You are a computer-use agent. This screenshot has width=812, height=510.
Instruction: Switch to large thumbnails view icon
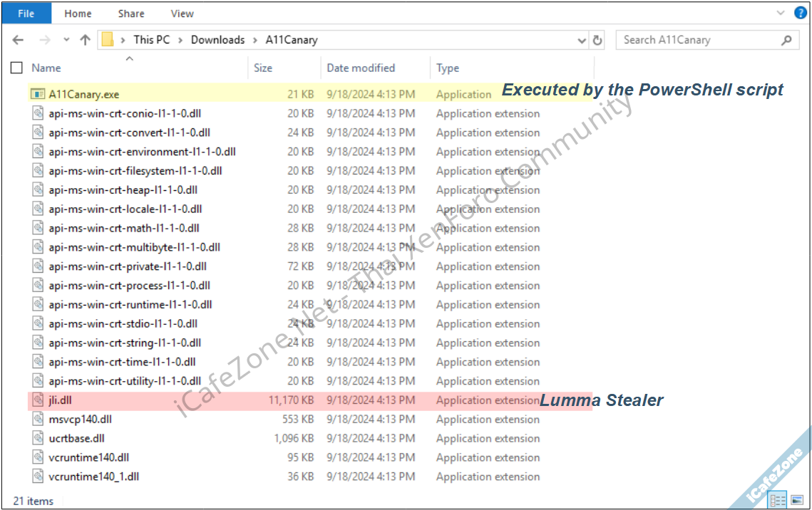click(x=797, y=500)
